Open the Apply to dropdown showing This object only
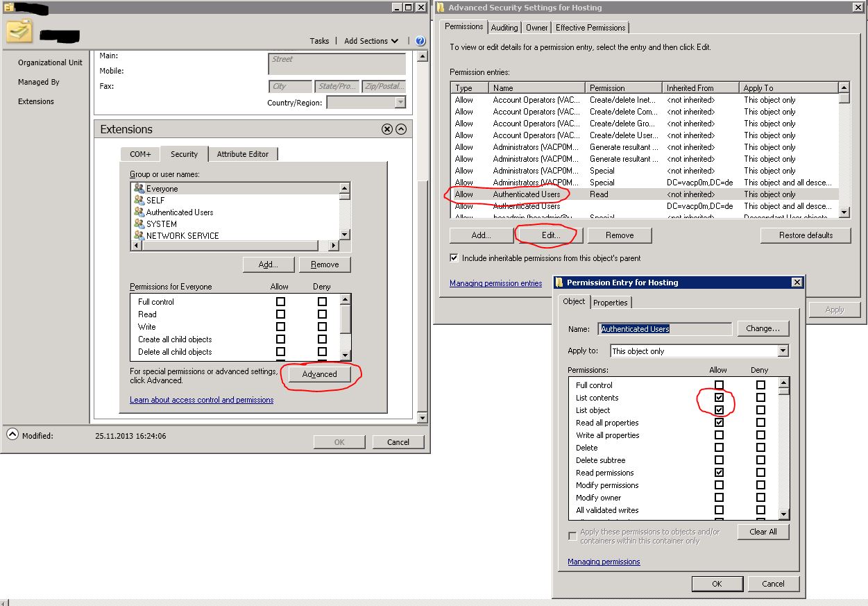The image size is (868, 606). tap(783, 351)
